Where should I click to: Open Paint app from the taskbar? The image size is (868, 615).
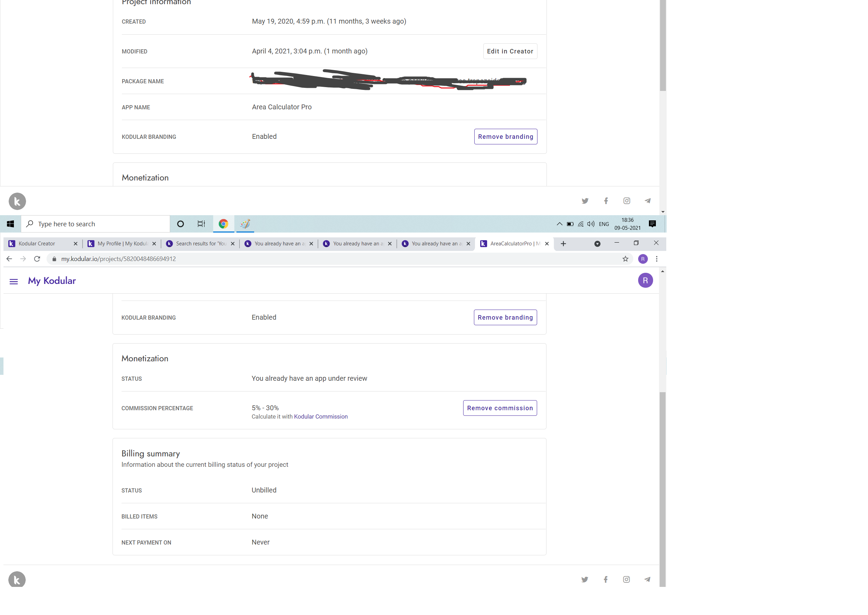[245, 224]
